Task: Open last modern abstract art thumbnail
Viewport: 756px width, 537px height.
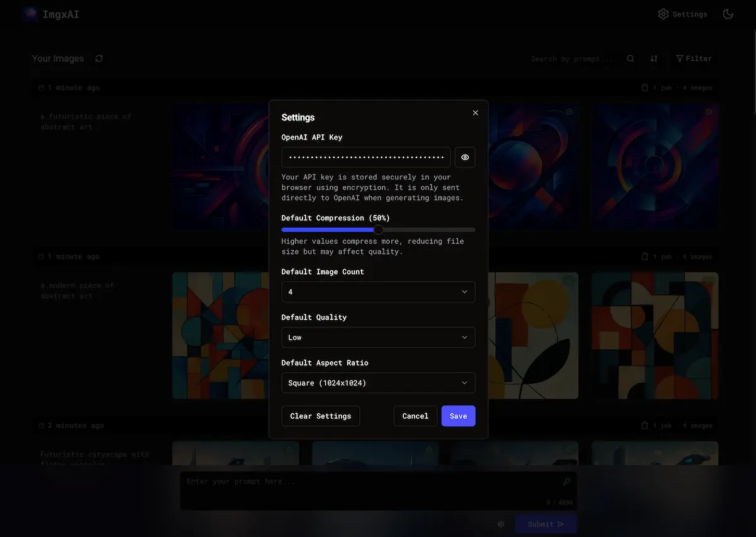Action: click(x=655, y=335)
